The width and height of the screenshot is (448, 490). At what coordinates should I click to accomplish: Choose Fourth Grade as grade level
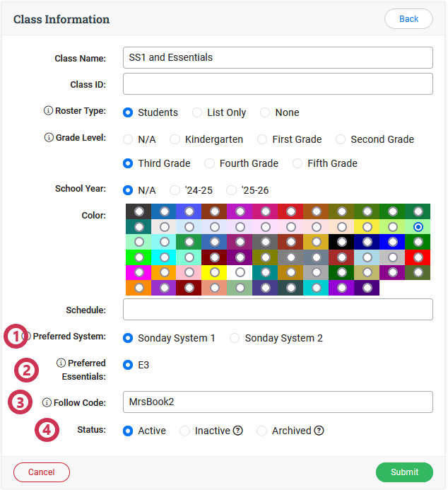pyautogui.click(x=209, y=163)
